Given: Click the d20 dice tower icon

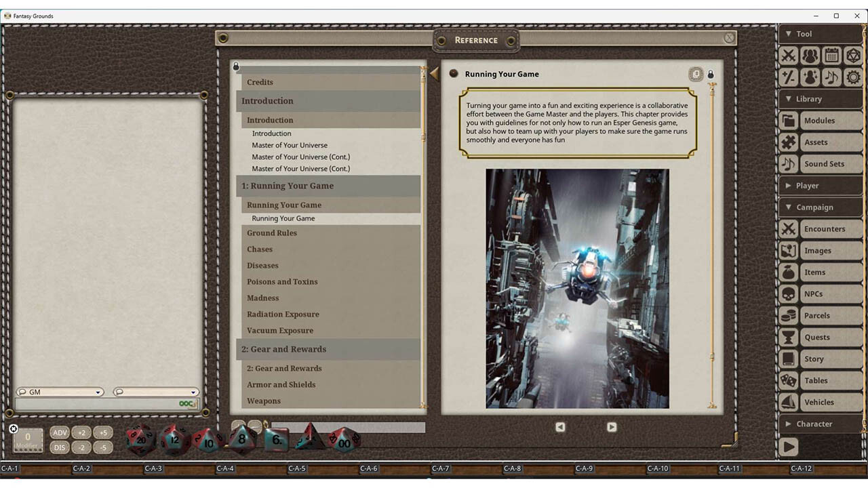Looking at the screenshot, I should point(853,56).
